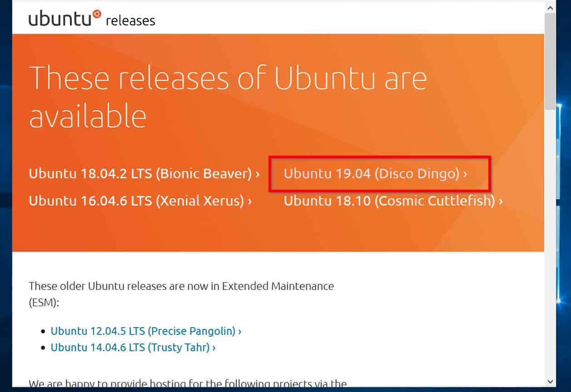Click the scrollbar up arrow
Viewport: 571px width, 392px height.
(x=550, y=8)
